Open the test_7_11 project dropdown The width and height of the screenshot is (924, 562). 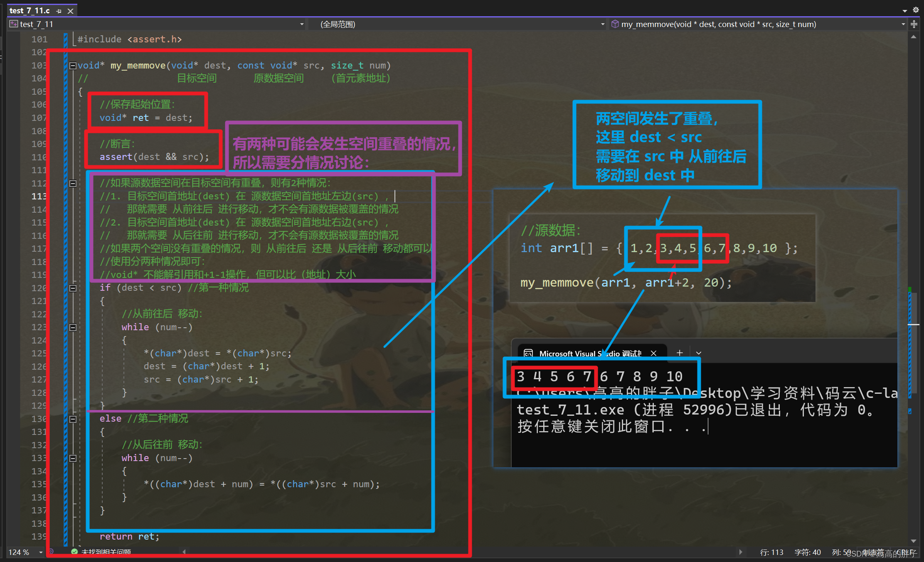[x=302, y=24]
